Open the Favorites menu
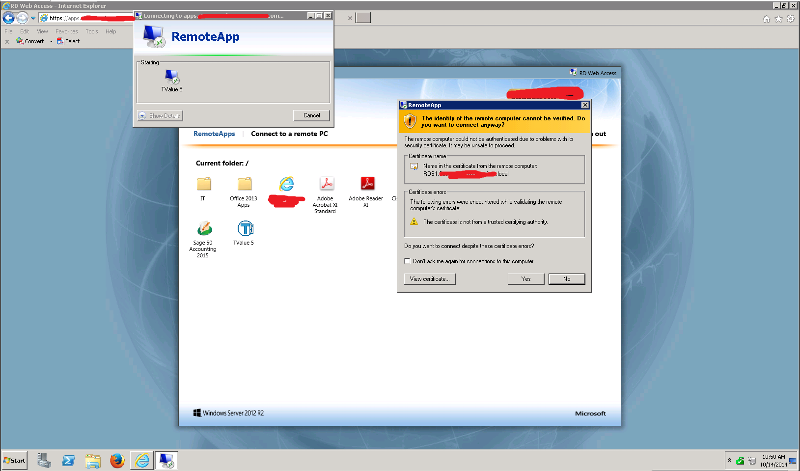Image resolution: width=800 pixels, height=471 pixels. (67, 31)
